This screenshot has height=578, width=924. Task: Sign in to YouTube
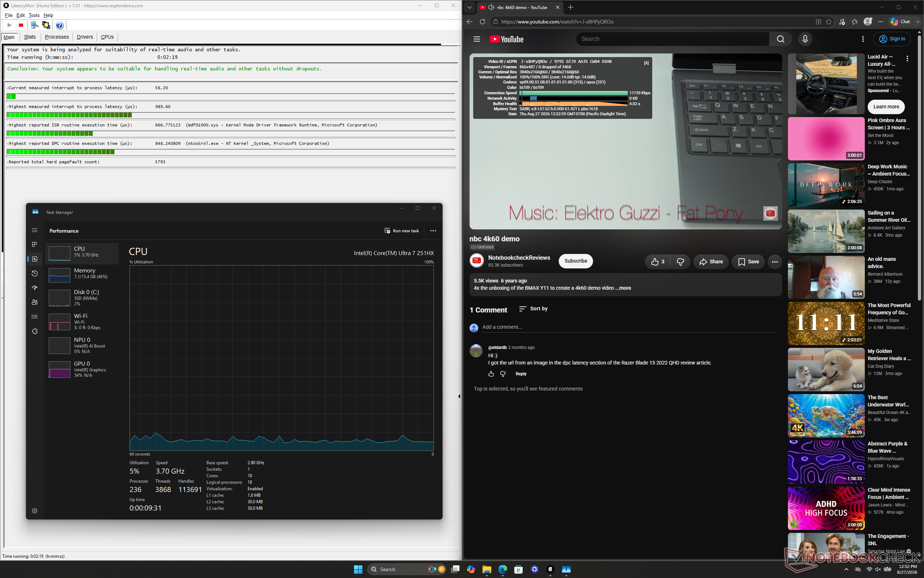(x=892, y=39)
